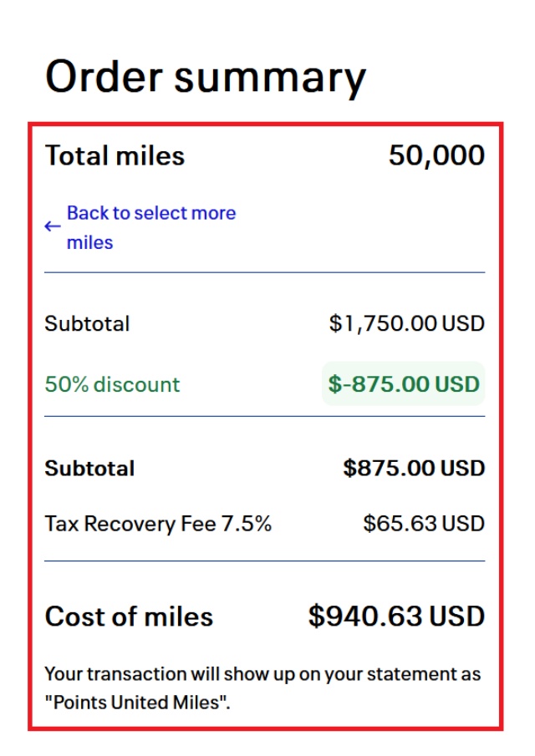Screen dimensions: 535x756
Task: Click the back arrow icon beside the miles link
Action: [53, 226]
